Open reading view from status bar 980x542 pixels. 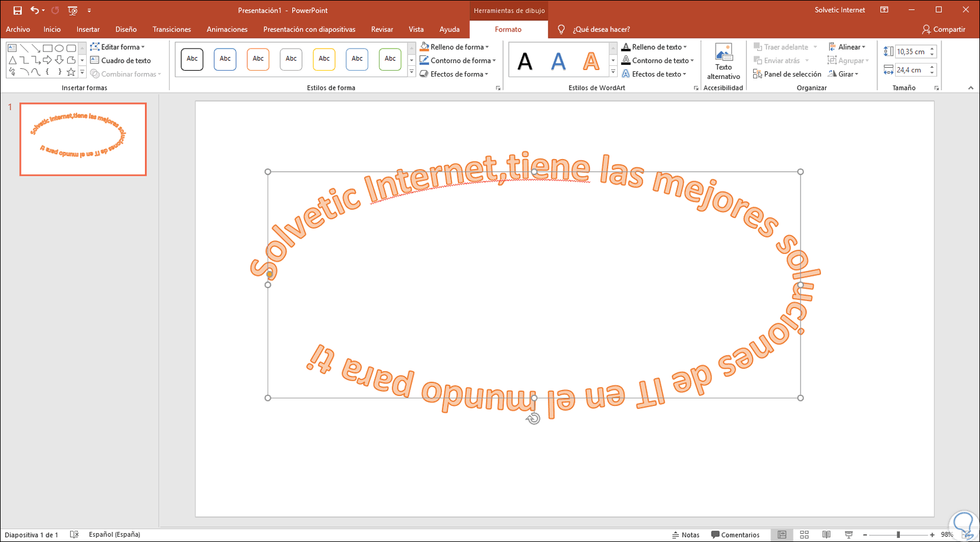[826, 535]
